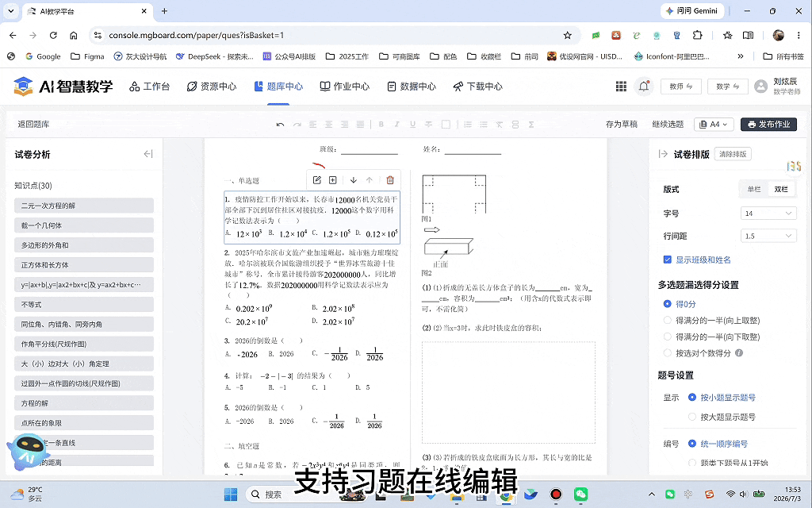Viewport: 812px width, 508px height.
Task: Open the 行间距 dropdown showing 1.5
Action: (x=768, y=236)
